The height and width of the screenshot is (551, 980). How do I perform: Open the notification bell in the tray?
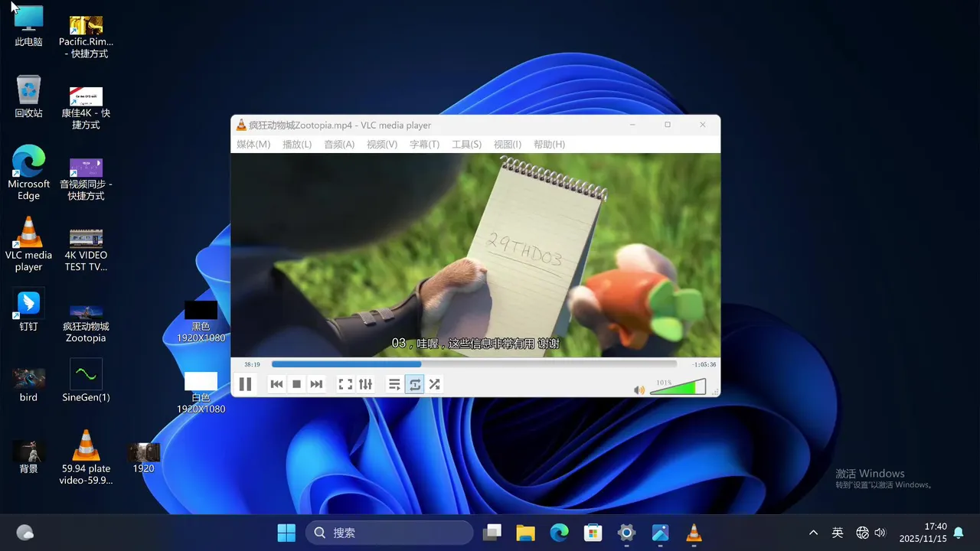pos(958,533)
